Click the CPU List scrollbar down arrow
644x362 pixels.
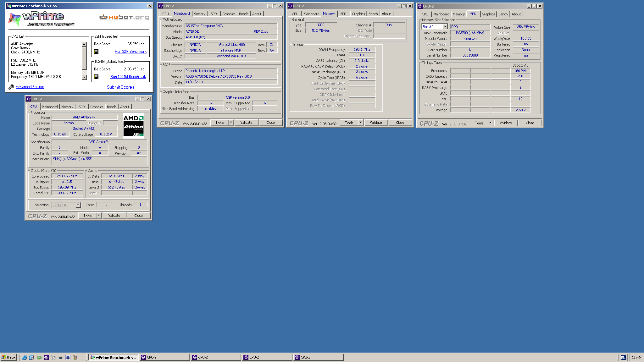84,77
